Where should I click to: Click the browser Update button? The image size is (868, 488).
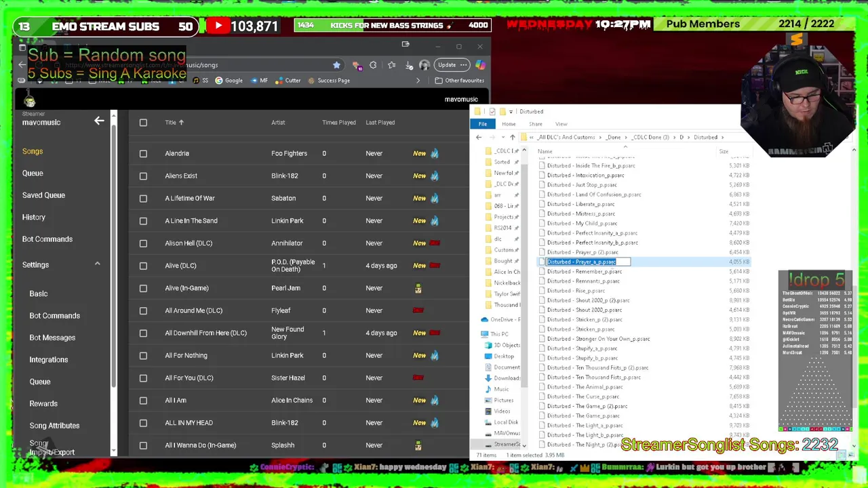(453, 65)
